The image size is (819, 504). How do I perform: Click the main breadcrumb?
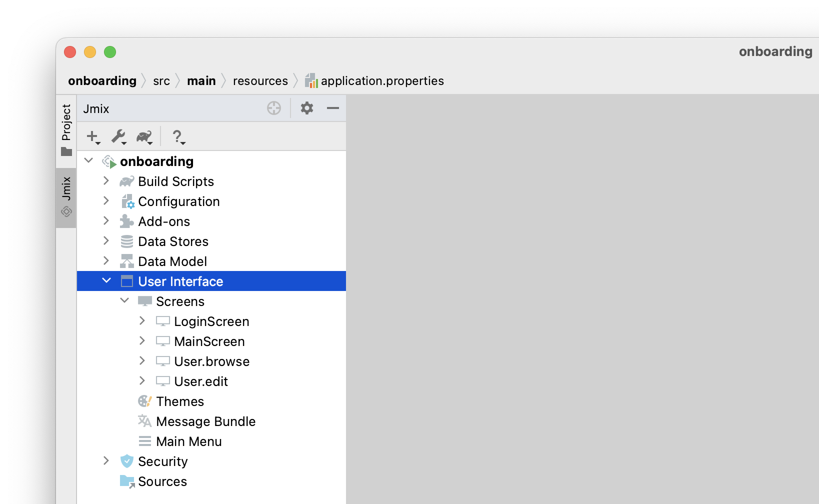coord(201,80)
